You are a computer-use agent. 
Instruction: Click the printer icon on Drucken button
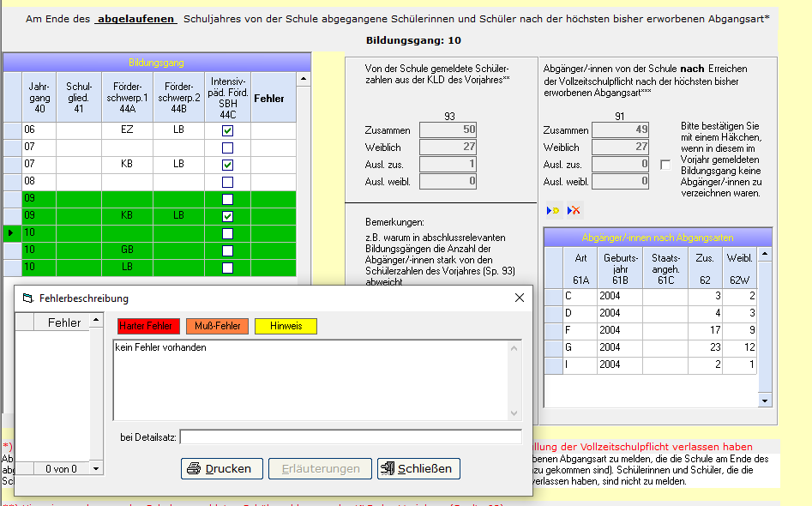[194, 469]
